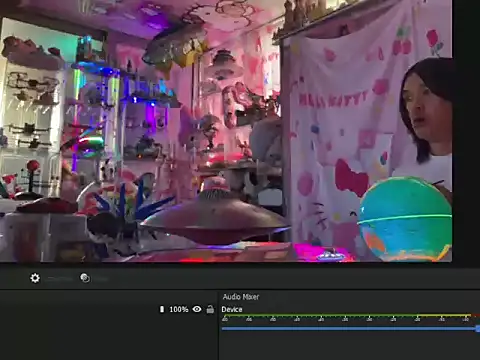Click the Audio Mixer panel title

click(x=241, y=297)
